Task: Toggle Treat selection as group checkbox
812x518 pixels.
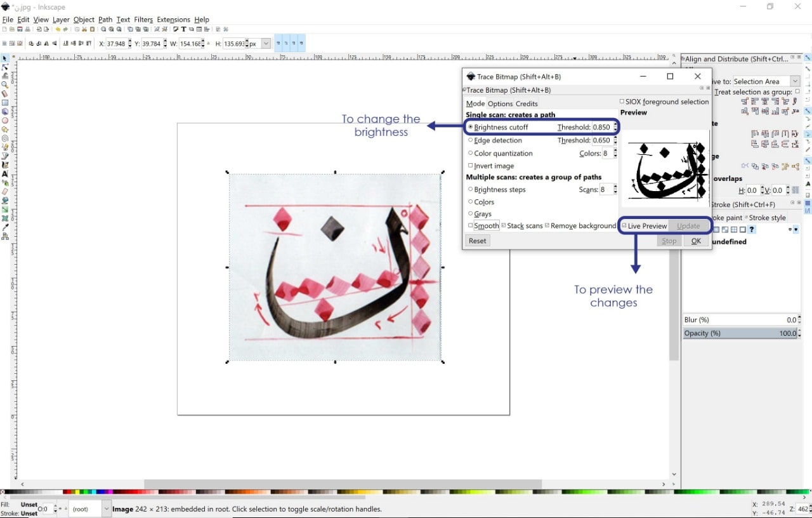Action: pos(797,91)
